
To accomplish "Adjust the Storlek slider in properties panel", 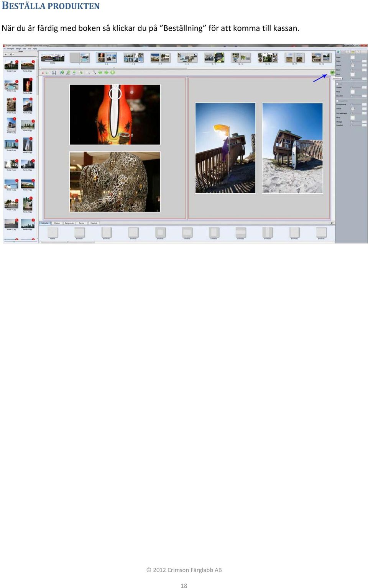I will [x=355, y=87].
